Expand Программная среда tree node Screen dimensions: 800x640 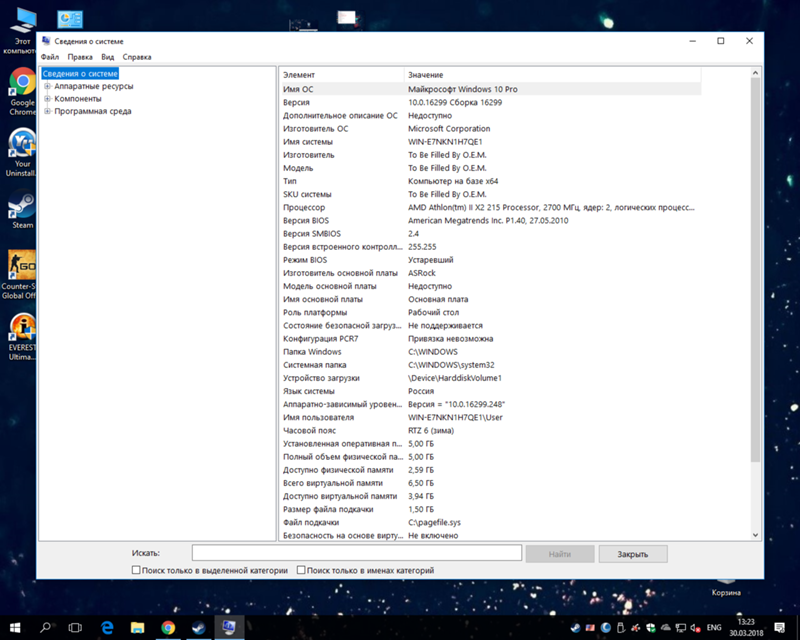pyautogui.click(x=47, y=111)
